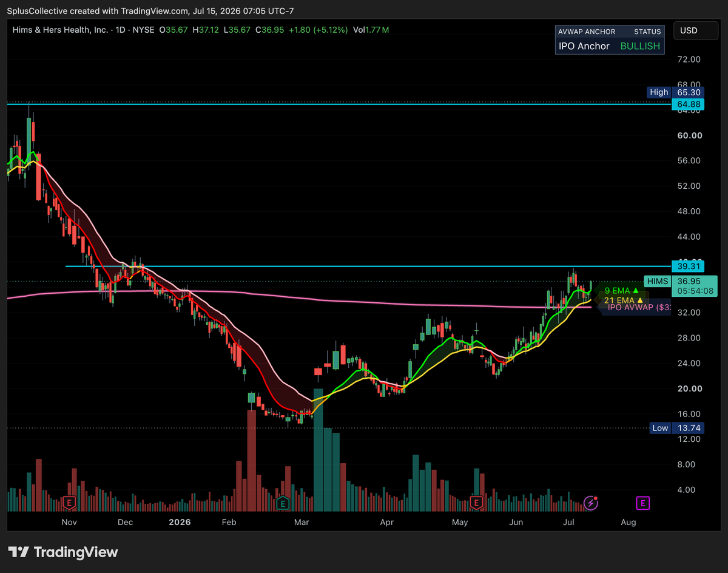Select the IPO Anchor table cell
This screenshot has height=573, width=728.
click(584, 46)
